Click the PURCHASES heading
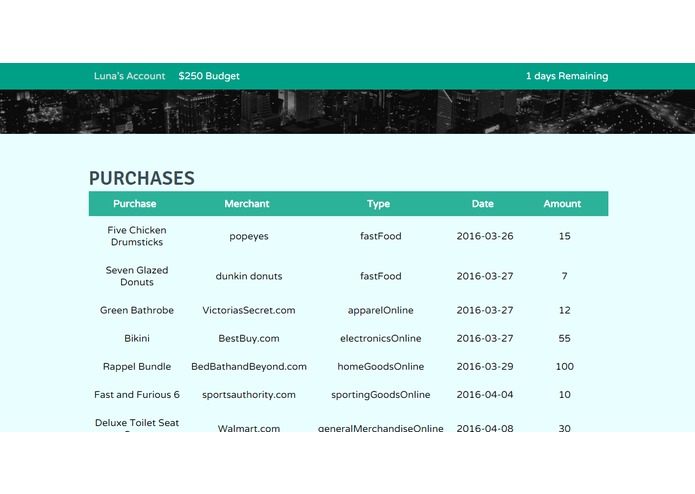The image size is (695, 494). point(141,178)
